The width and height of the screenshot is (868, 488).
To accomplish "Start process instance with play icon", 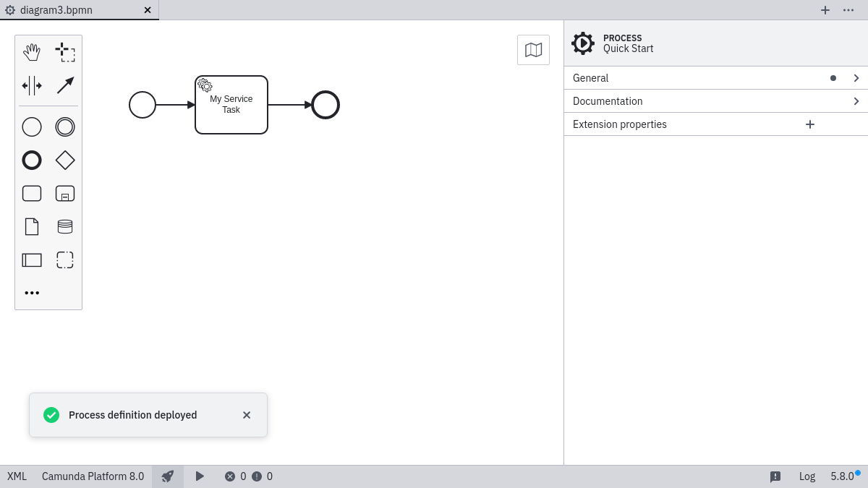I will 200,476.
